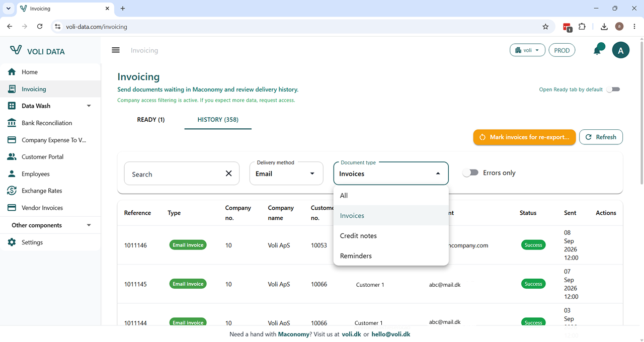This screenshot has width=644, height=342.
Task: Enable Errors only switch
Action: [x=470, y=173]
